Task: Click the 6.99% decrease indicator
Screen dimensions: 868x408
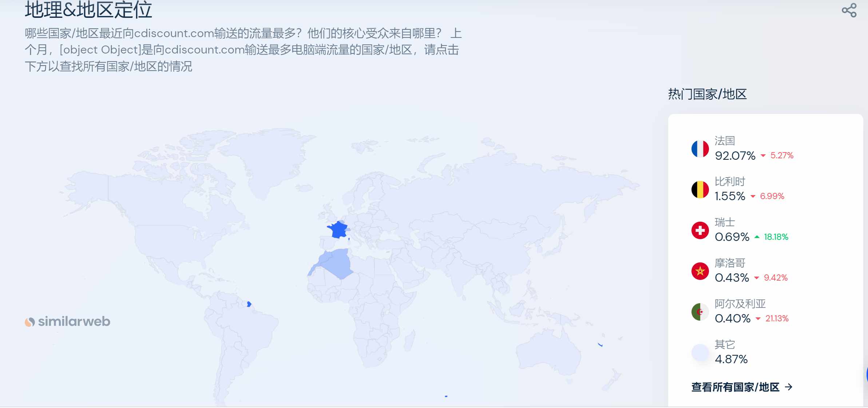Action: (x=767, y=196)
